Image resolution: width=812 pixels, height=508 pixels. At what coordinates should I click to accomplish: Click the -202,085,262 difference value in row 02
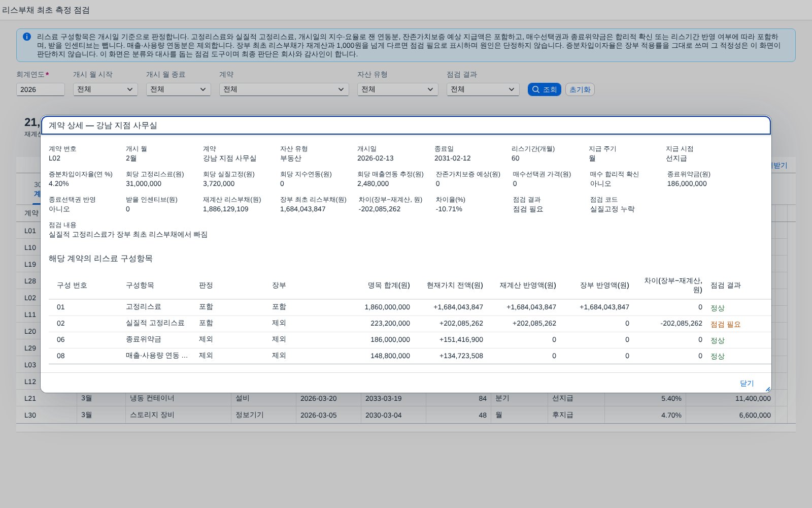click(681, 324)
